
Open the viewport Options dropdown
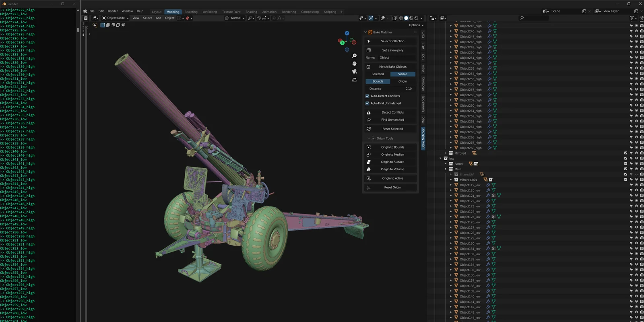coord(416,25)
